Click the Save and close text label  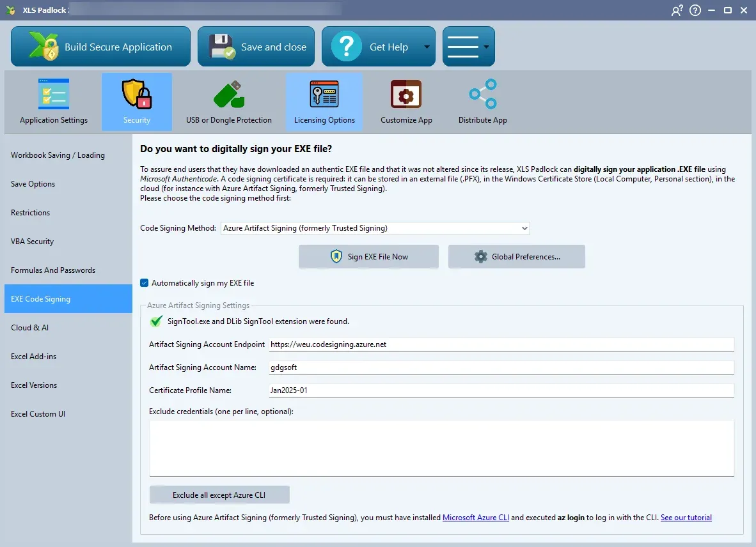[273, 47]
